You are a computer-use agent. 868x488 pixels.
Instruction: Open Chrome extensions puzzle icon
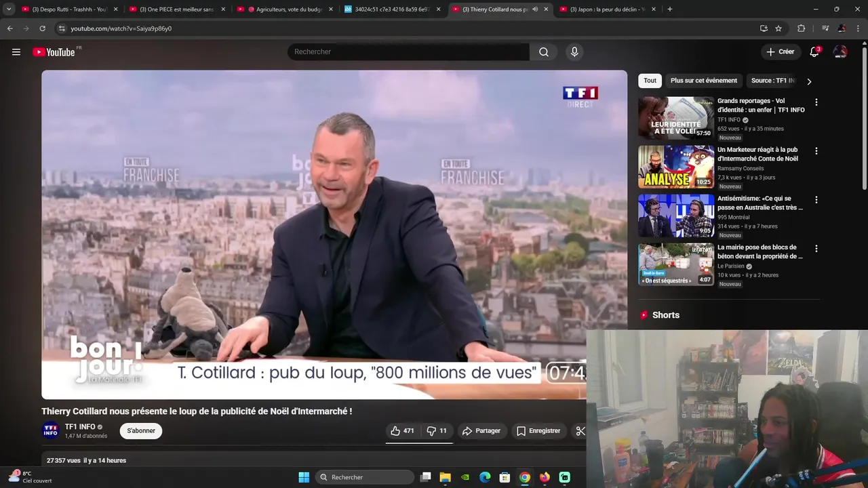click(x=801, y=28)
